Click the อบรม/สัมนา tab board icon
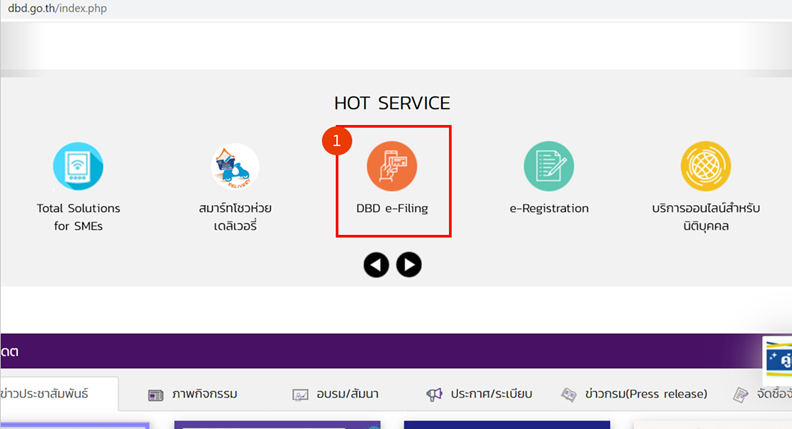The width and height of the screenshot is (792, 429). coord(300,395)
